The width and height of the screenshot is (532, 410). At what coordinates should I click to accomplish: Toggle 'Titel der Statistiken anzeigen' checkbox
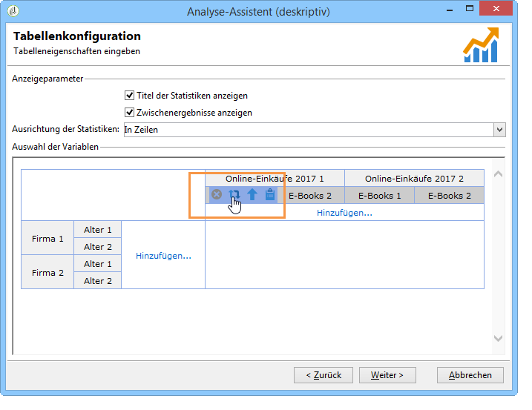click(129, 96)
